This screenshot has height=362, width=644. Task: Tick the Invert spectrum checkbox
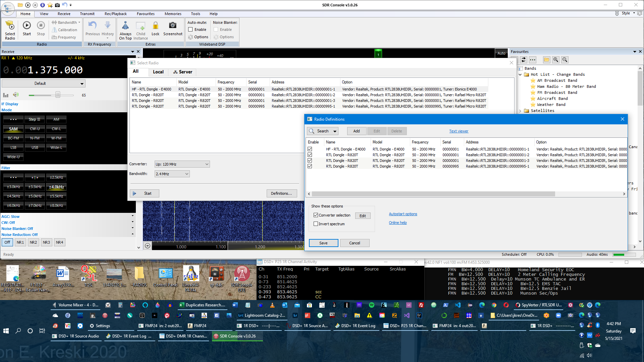click(x=316, y=224)
